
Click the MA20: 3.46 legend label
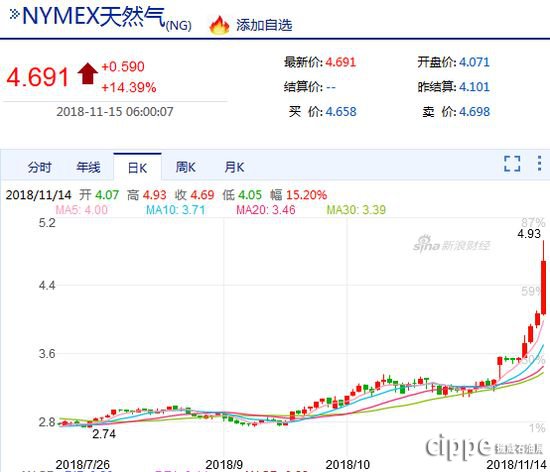coord(266,210)
